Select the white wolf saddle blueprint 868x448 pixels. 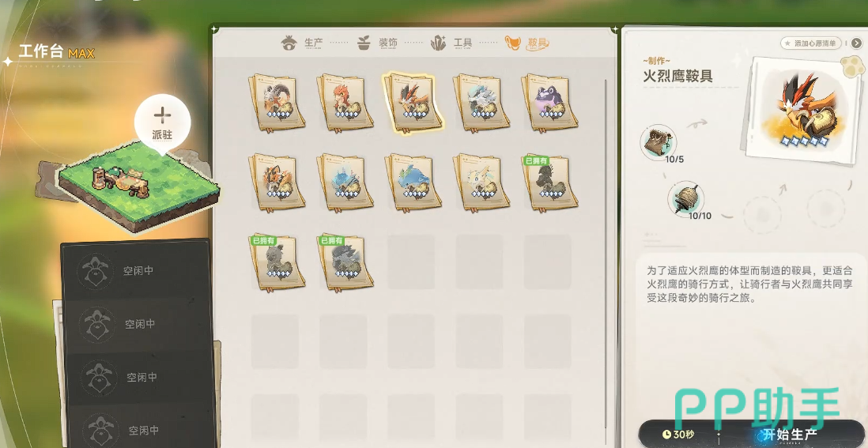tap(481, 103)
